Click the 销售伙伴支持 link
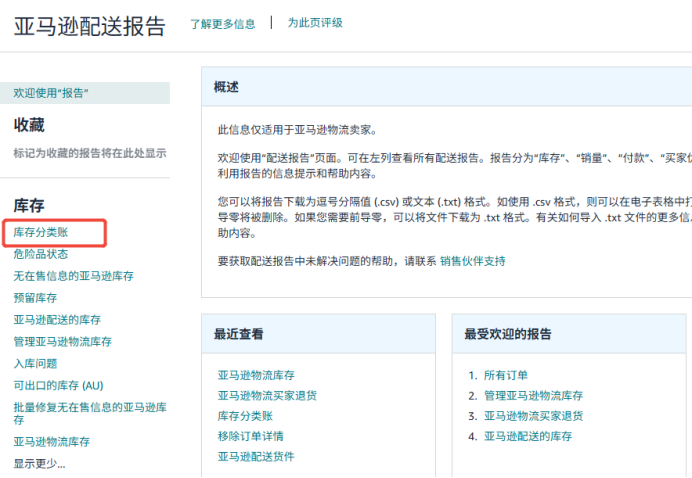692x478 pixels. point(473,261)
